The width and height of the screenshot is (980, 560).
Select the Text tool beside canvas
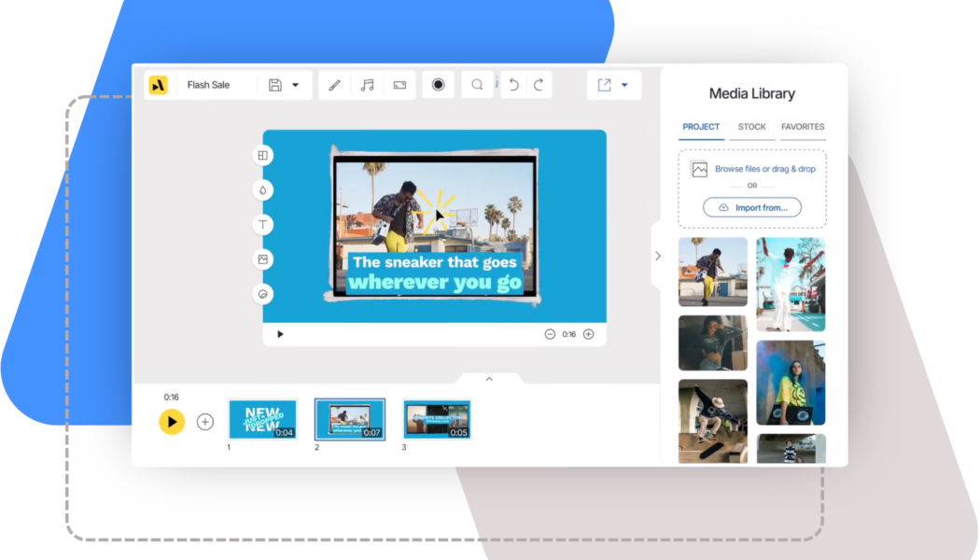[263, 224]
